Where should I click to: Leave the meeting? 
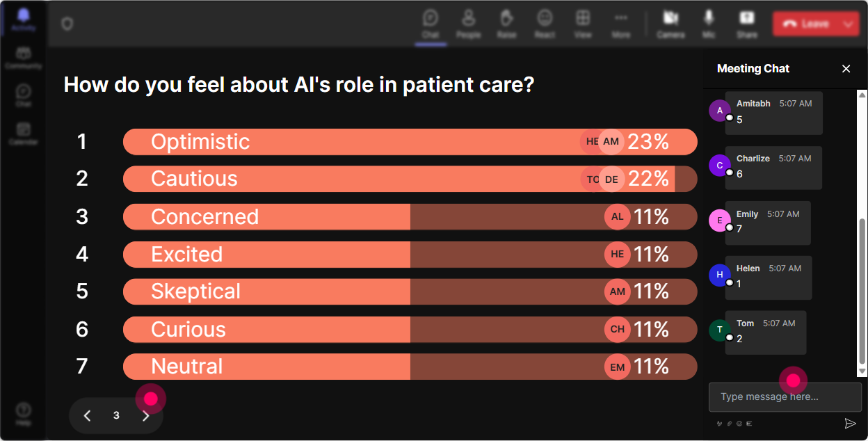pyautogui.click(x=807, y=24)
